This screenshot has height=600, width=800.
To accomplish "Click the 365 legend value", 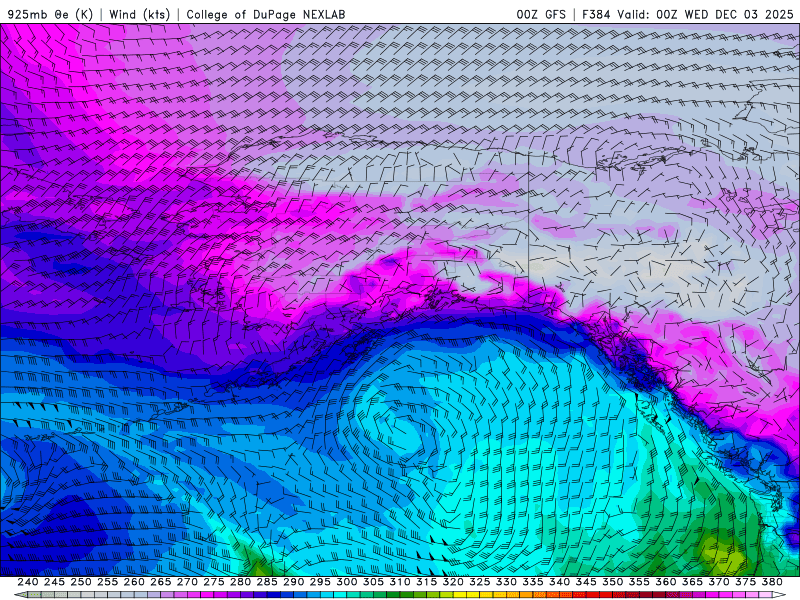I will 692,582.
